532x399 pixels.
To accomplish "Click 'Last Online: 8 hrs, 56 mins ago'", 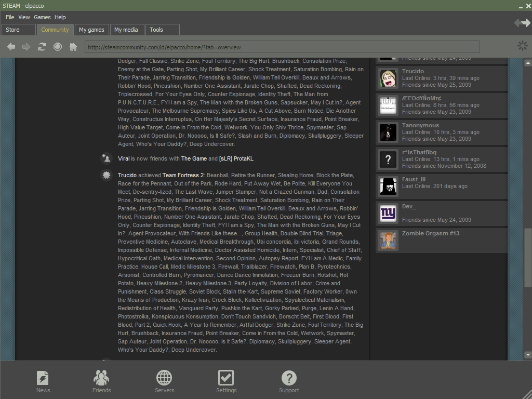I will 441,105.
